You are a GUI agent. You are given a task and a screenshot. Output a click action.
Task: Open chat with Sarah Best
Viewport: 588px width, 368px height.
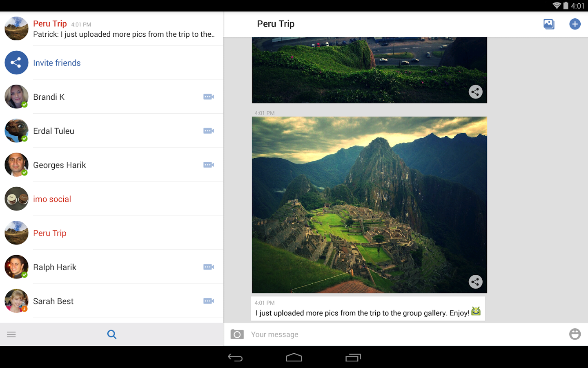tap(111, 301)
